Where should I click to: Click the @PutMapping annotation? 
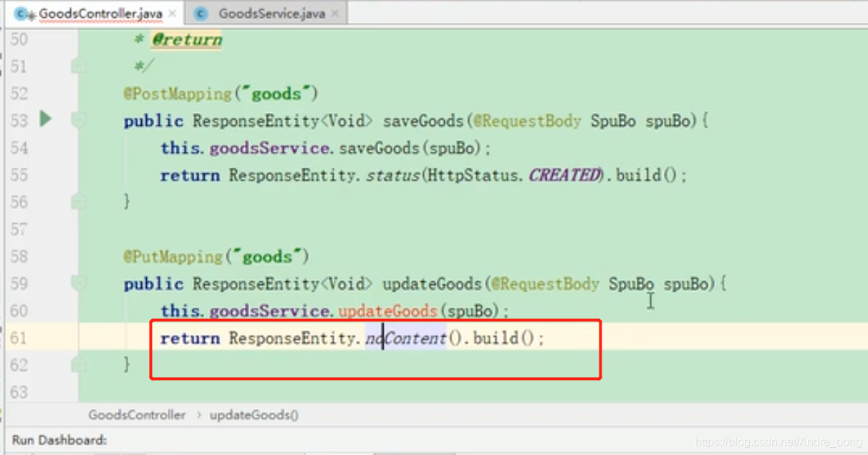[173, 257]
